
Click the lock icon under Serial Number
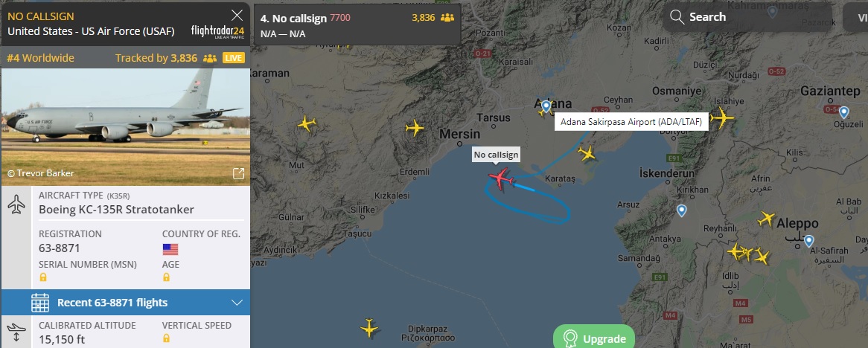(x=43, y=277)
